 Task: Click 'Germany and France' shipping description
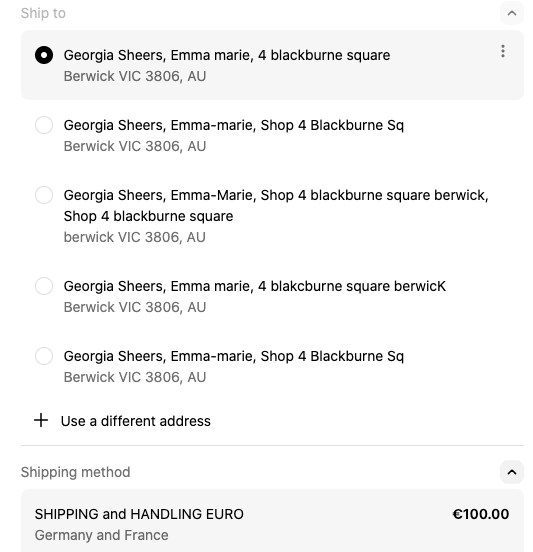coord(101,535)
